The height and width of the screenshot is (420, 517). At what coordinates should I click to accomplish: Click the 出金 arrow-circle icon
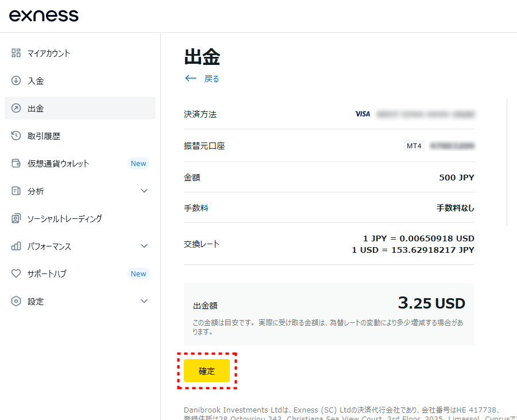16,108
